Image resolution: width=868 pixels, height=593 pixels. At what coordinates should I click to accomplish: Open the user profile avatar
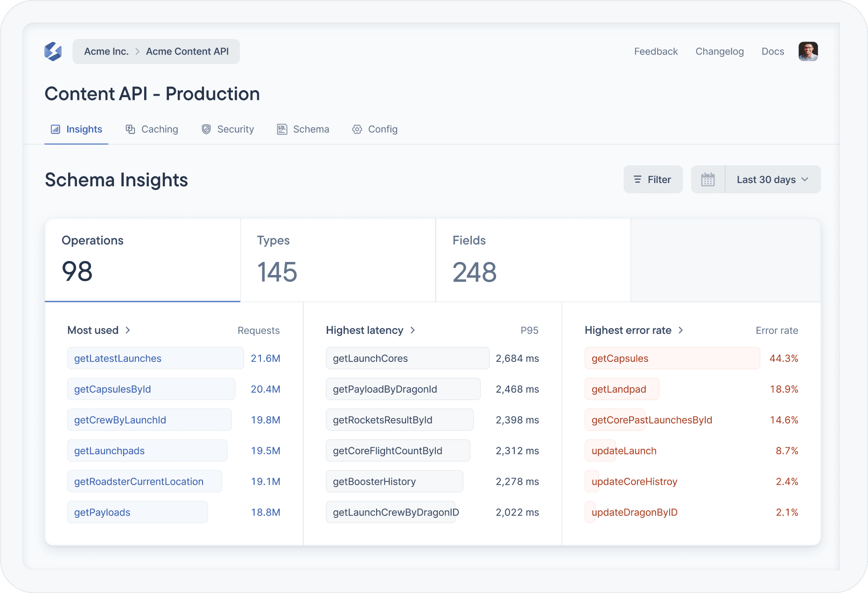point(808,51)
